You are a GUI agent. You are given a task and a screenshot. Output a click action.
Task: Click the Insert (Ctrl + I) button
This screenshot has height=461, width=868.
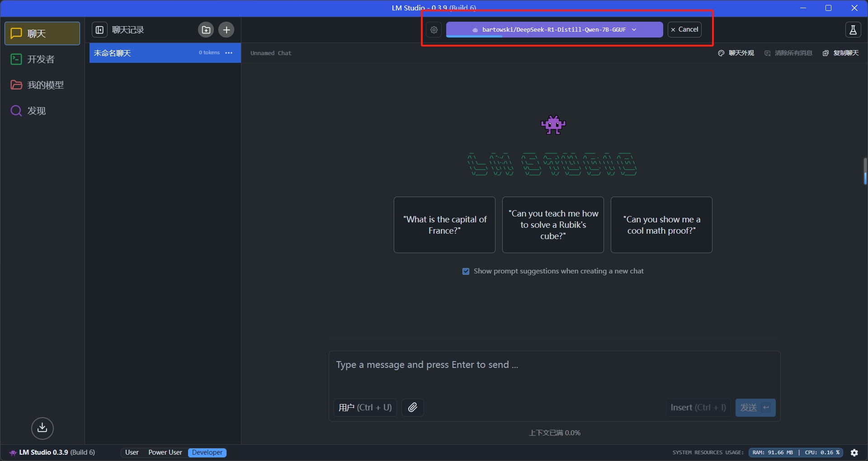(698, 408)
